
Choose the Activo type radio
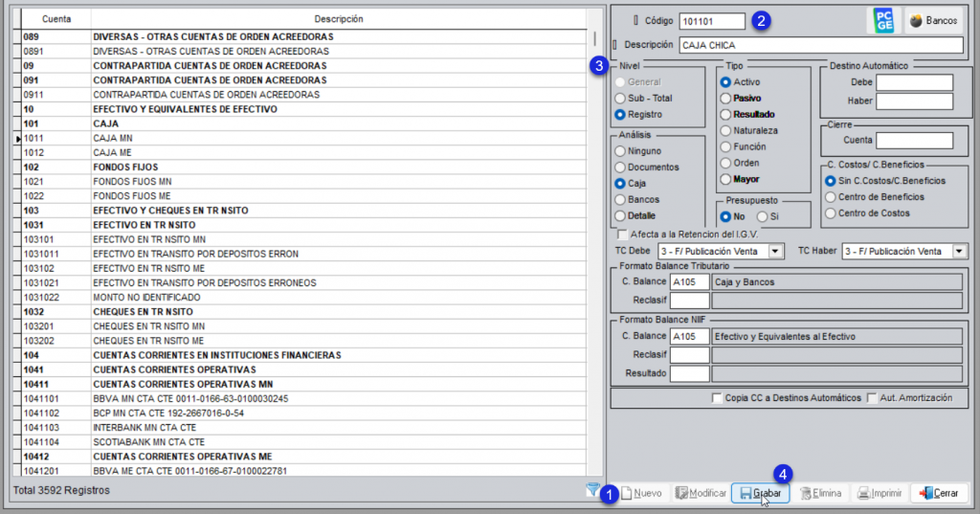click(725, 82)
